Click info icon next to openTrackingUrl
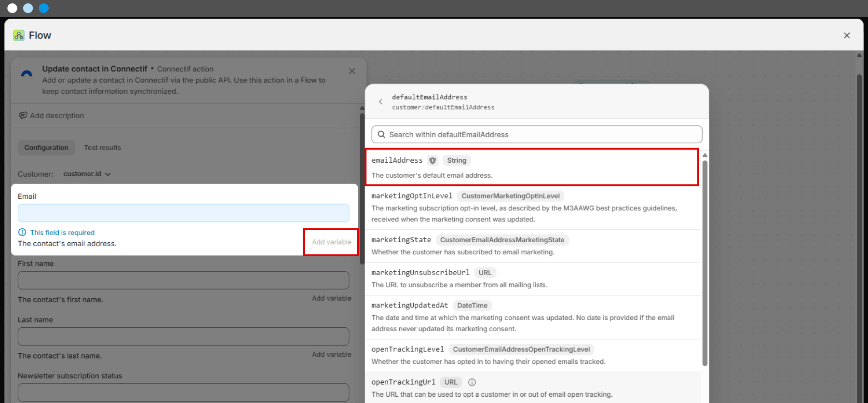Screen dimensions: 868x403 [472, 382]
